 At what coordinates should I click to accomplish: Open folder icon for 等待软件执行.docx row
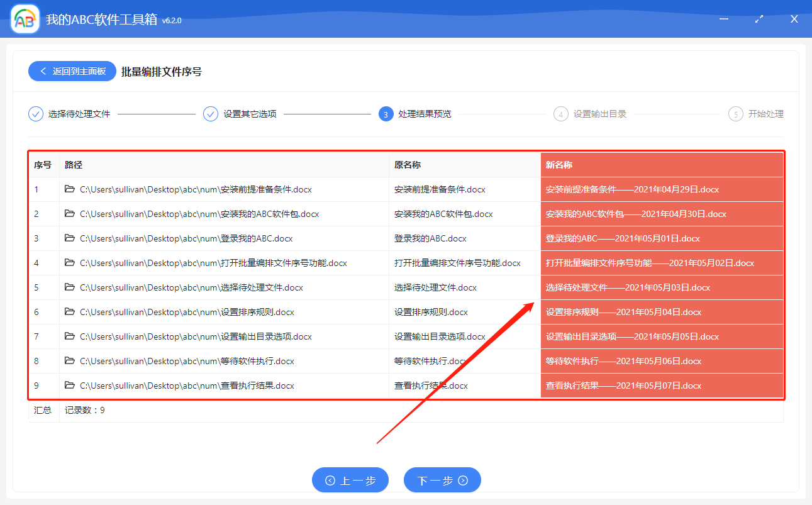pyautogui.click(x=70, y=361)
